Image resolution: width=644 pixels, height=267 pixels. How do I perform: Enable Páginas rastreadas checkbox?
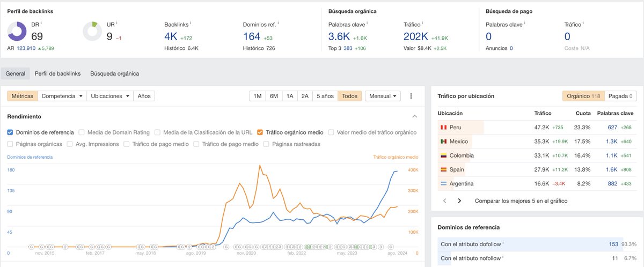click(267, 144)
